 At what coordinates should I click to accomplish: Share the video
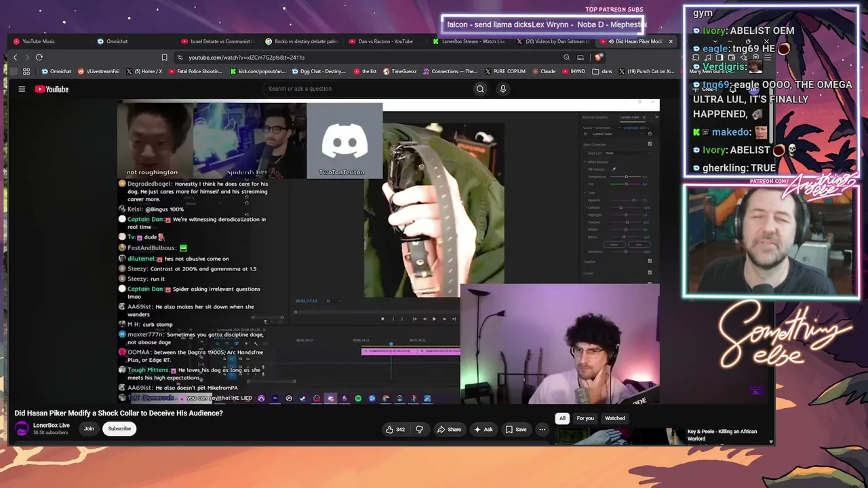point(449,429)
